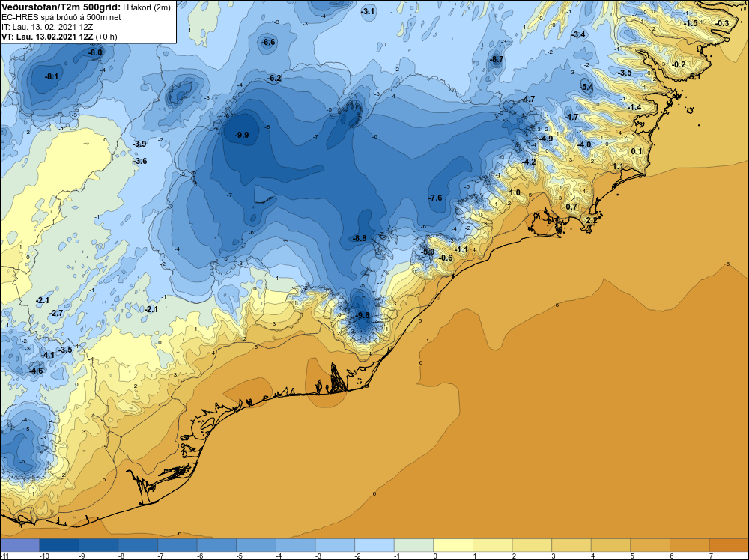Click the 2.2 temperature label on the coast
Screen dimensions: 749x560
592,220
